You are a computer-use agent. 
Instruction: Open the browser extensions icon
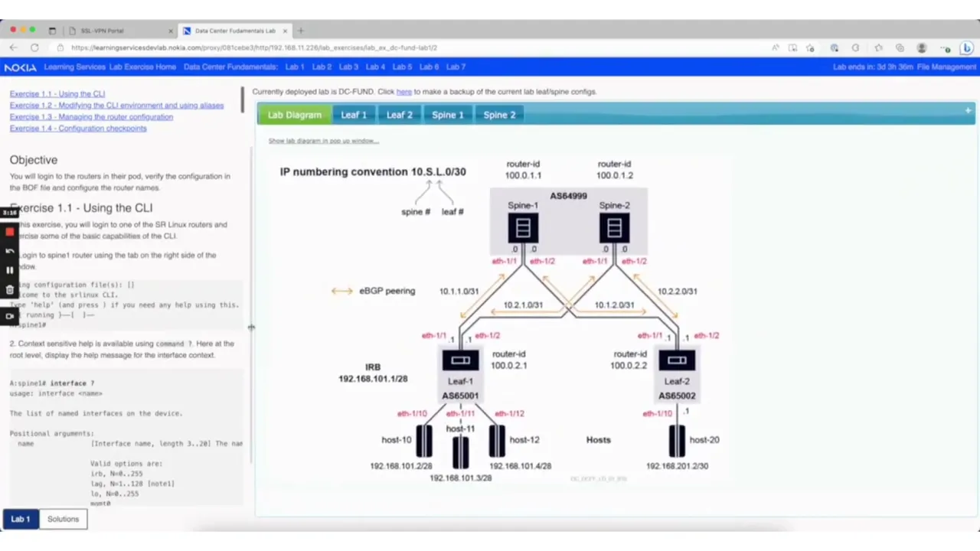click(x=835, y=47)
